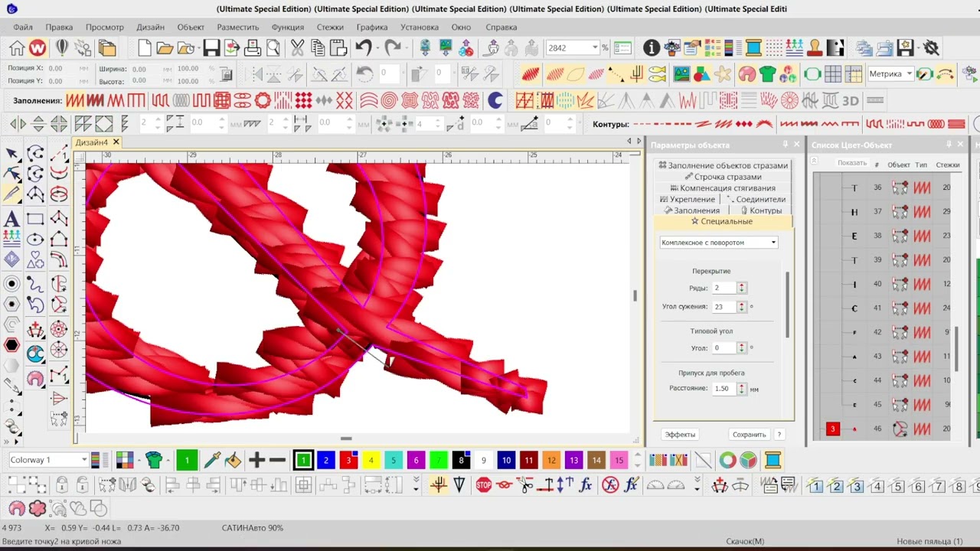
Task: Select the text lettering tool A
Action: pos(11,220)
